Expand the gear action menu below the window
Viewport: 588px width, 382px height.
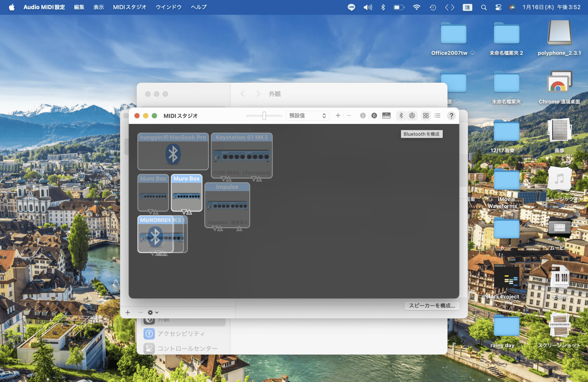click(x=153, y=313)
